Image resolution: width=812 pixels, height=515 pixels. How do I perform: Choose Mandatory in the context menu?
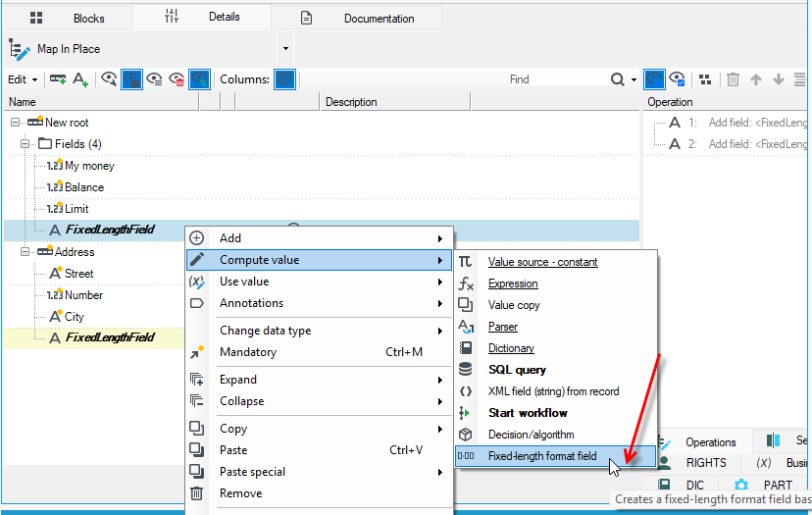coord(319,352)
